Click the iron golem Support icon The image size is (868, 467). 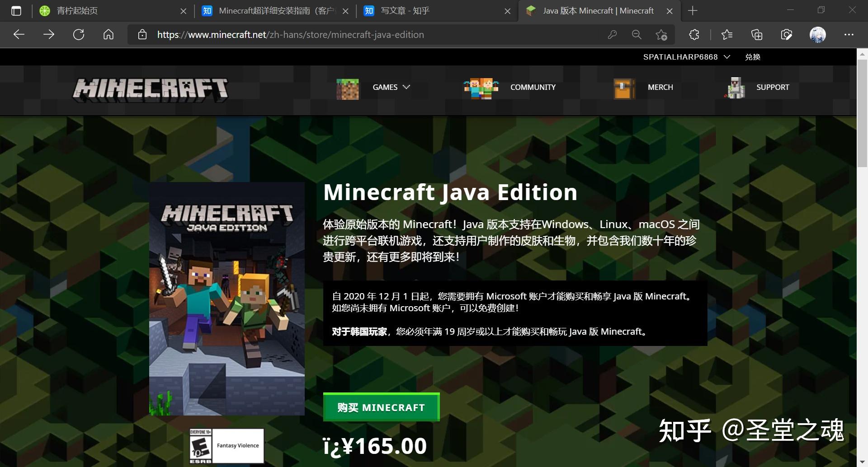(x=735, y=88)
